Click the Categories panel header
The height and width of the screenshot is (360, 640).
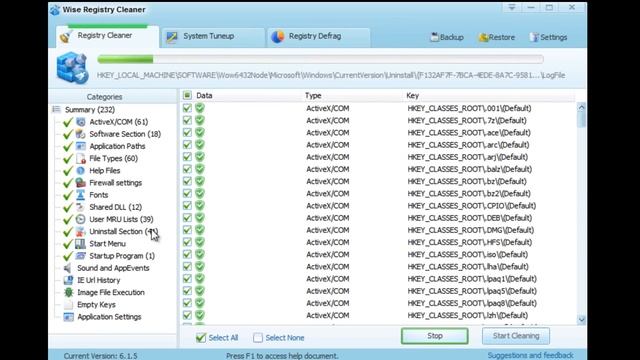click(104, 97)
